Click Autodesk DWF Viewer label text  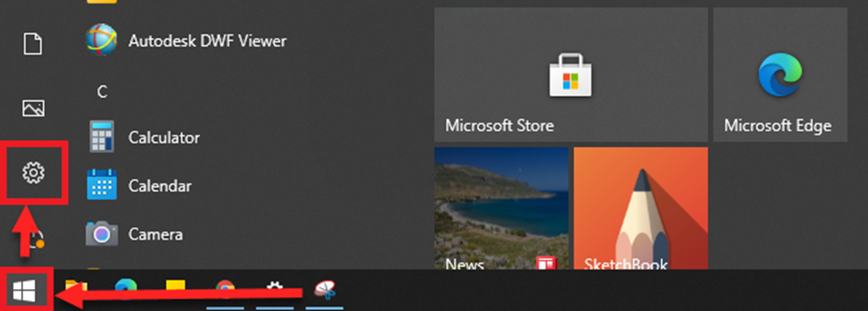point(208,41)
